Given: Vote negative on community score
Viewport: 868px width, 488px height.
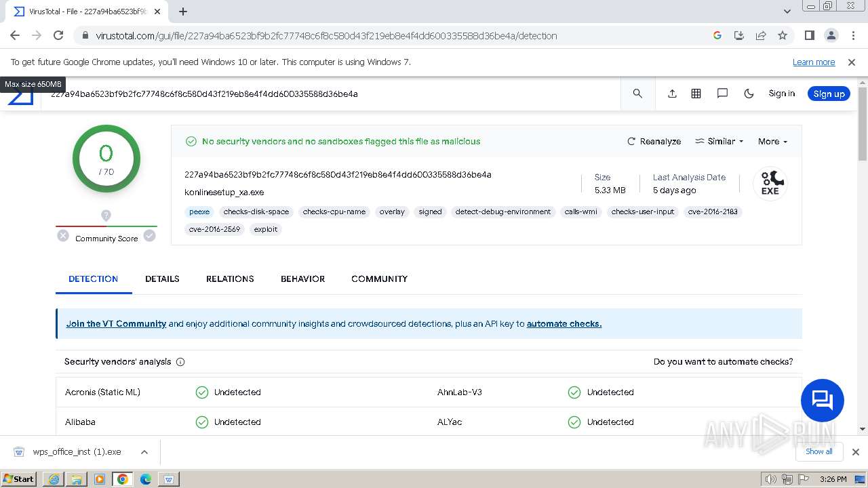Looking at the screenshot, I should (x=63, y=236).
